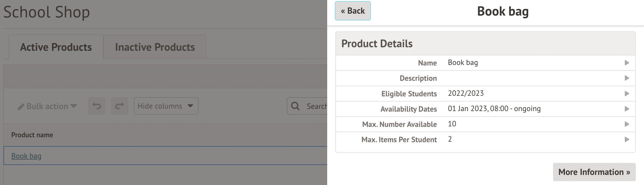This screenshot has width=644, height=185.
Task: Switch to the Active Products tab
Action: tap(56, 47)
